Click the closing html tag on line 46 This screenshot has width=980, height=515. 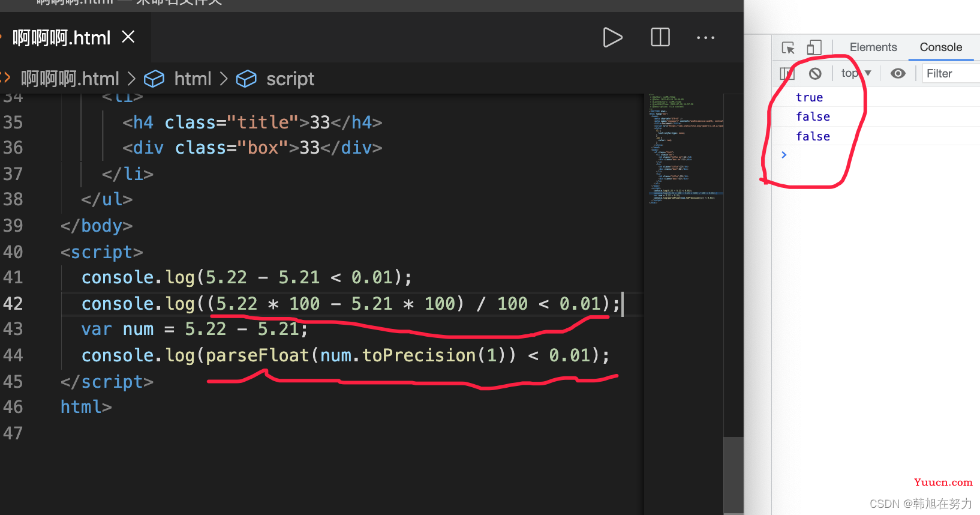86,407
